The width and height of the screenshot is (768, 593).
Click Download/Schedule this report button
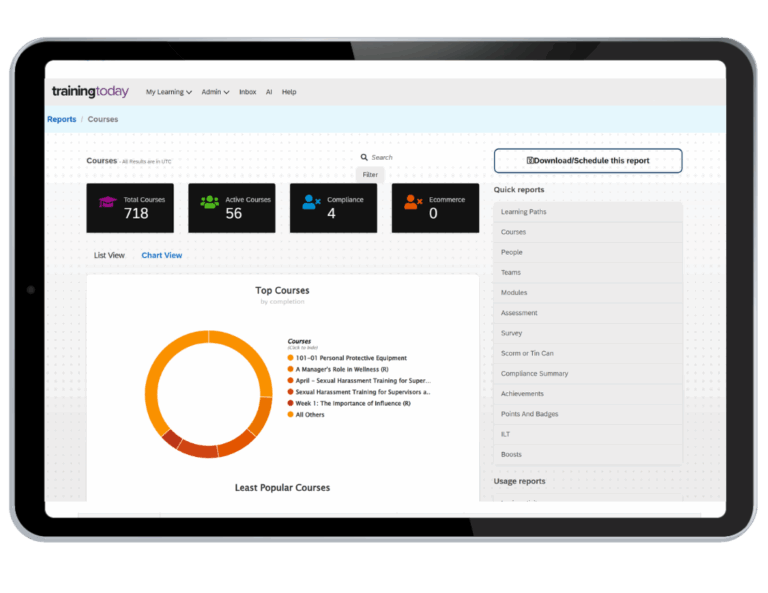pyautogui.click(x=588, y=161)
